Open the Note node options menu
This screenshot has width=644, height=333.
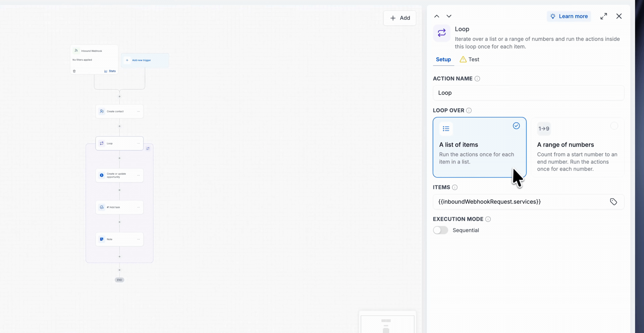139,239
